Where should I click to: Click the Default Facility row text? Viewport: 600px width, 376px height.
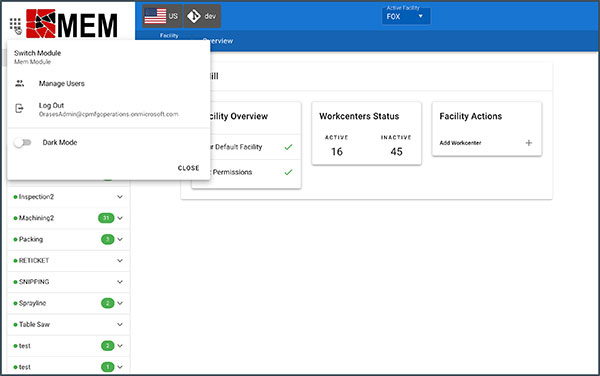click(236, 147)
